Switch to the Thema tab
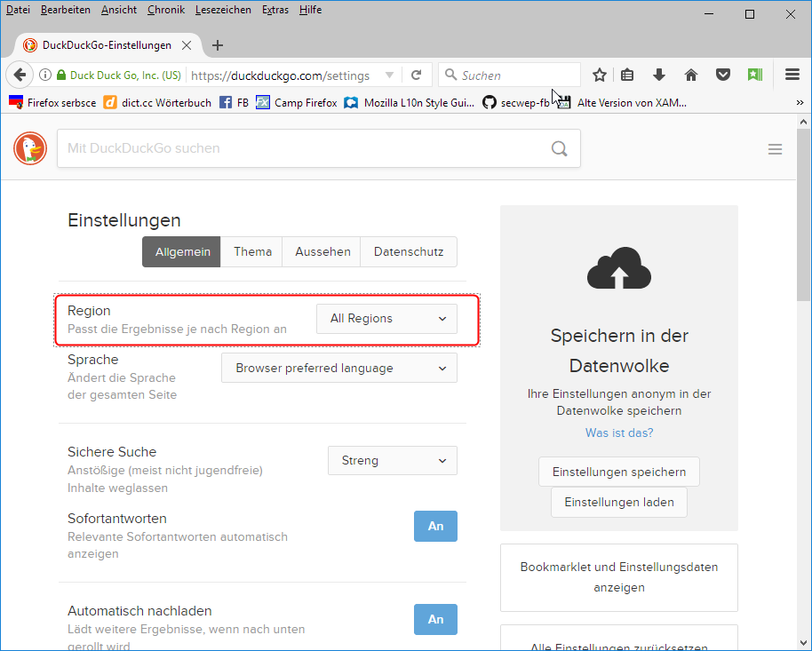The width and height of the screenshot is (812, 651). [x=251, y=251]
